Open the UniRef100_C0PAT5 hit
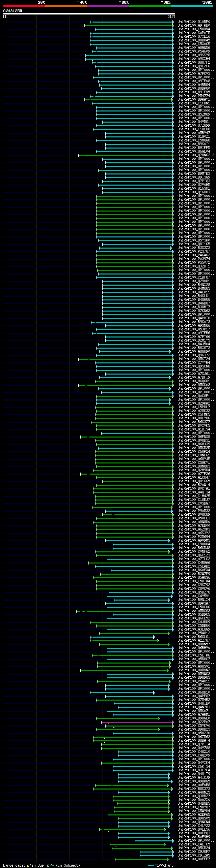216x868 pixels. pyautogui.click(x=194, y=33)
